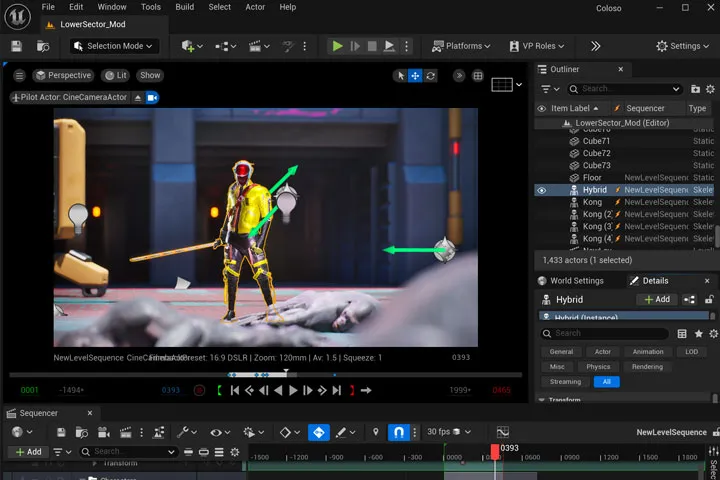The height and width of the screenshot is (480, 720).
Task: Eject from the piloted CineCameraActor
Action: (x=137, y=97)
